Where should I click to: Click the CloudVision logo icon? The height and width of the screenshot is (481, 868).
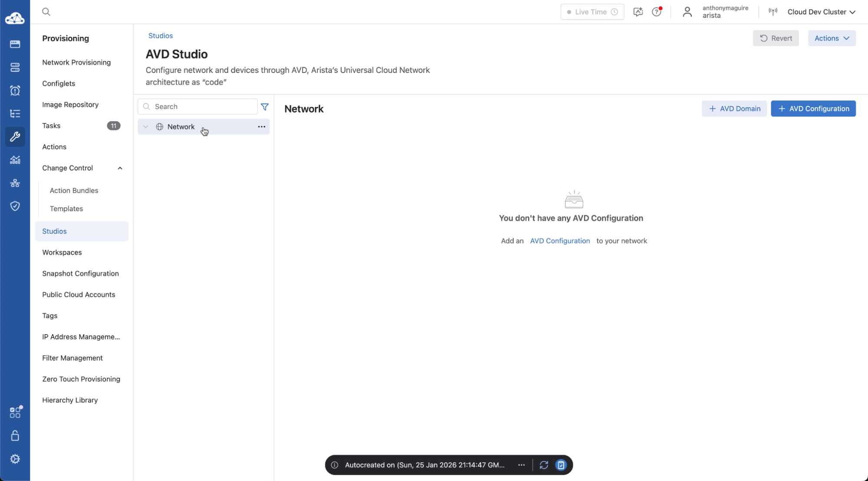15,18
